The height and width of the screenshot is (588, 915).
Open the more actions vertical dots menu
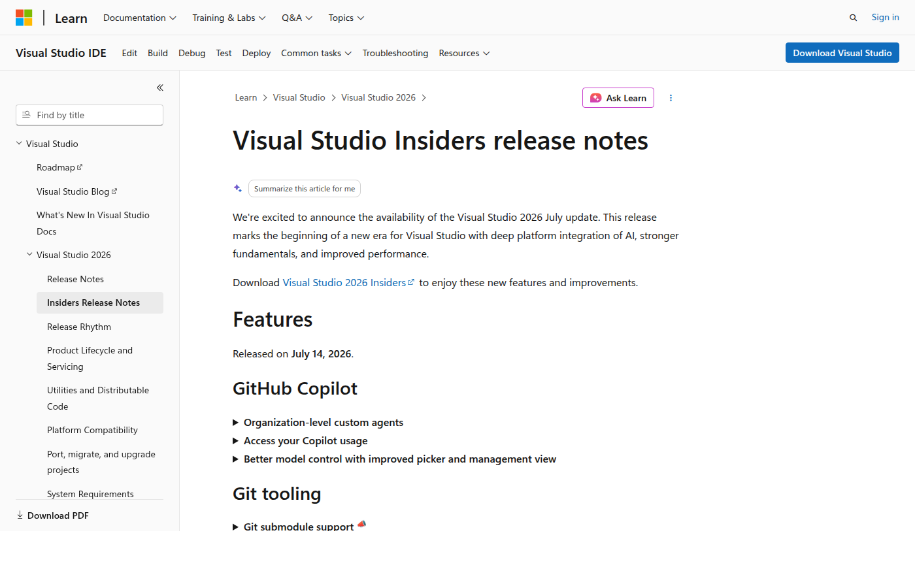coord(671,98)
